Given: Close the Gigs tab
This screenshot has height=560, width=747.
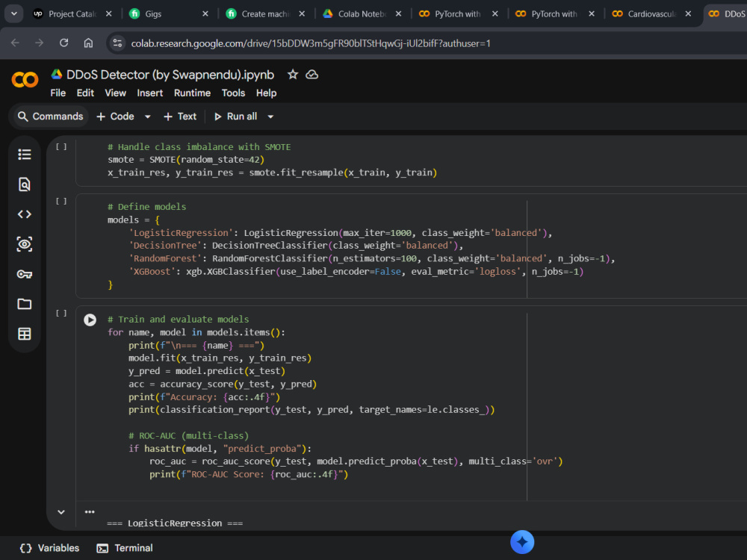Looking at the screenshot, I should coord(205,13).
